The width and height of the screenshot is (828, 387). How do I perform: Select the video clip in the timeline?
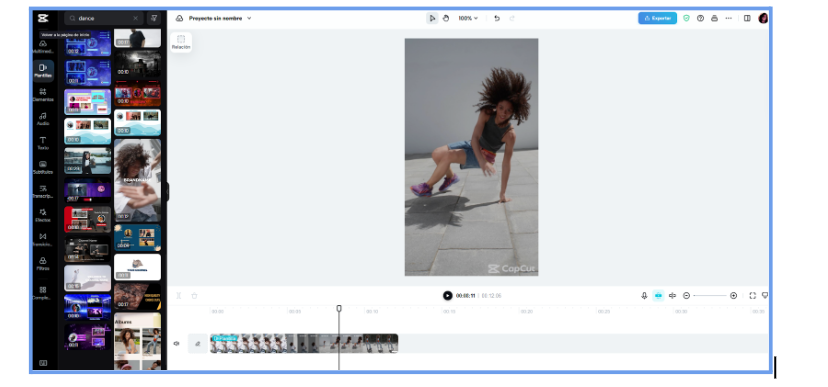(x=304, y=344)
